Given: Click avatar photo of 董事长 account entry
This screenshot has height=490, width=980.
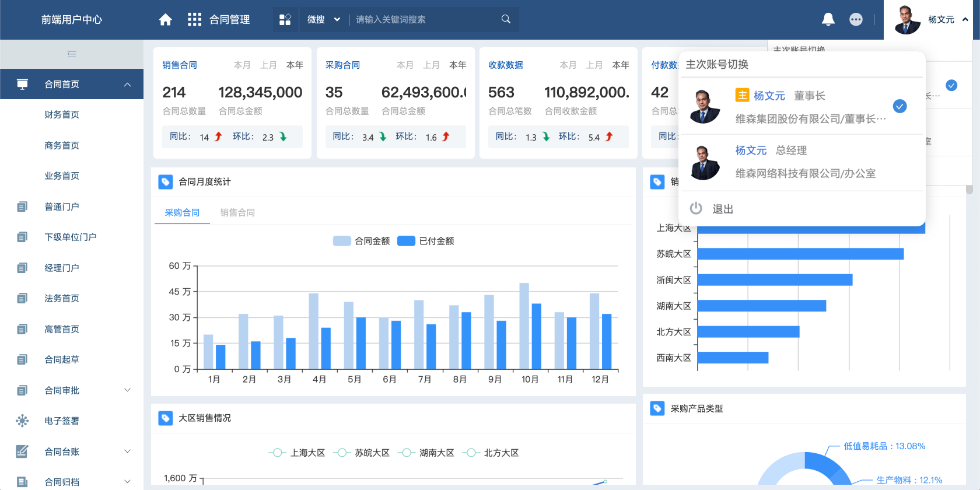Looking at the screenshot, I should point(704,107).
